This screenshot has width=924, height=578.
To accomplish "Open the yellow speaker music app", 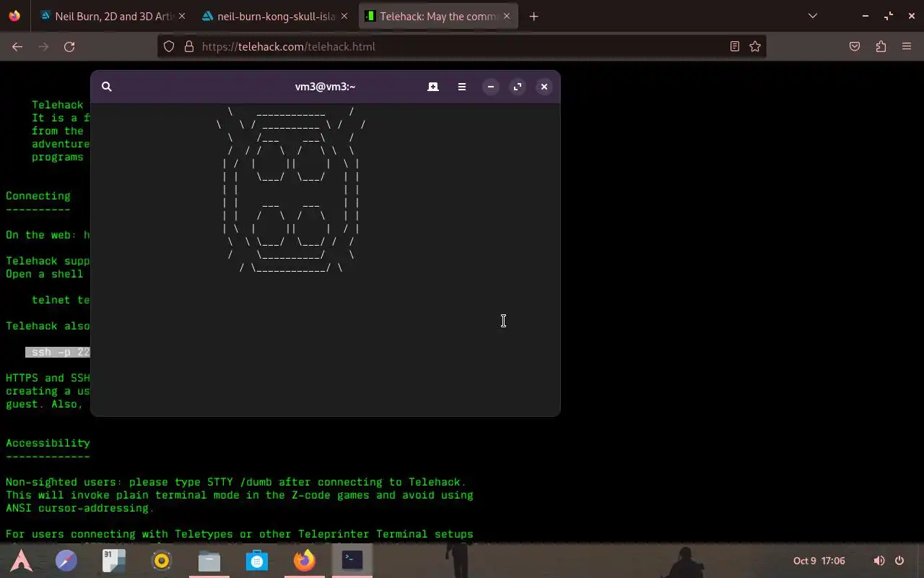I will tap(162, 561).
